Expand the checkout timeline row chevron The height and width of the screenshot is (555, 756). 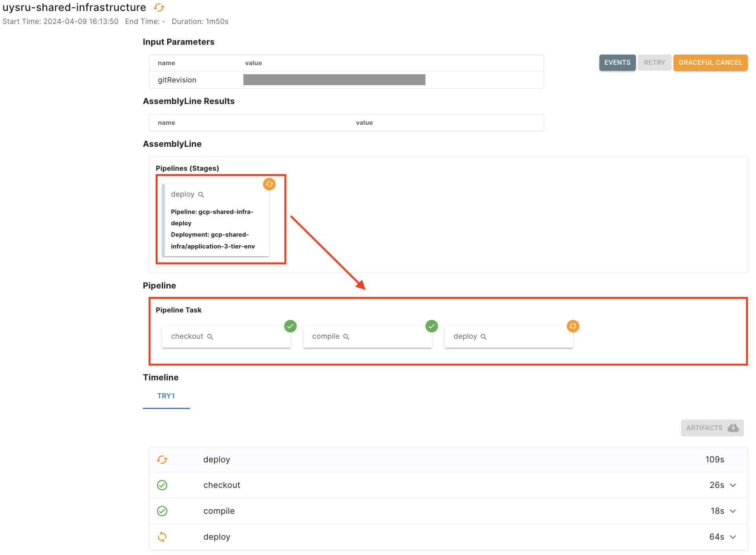pos(733,485)
